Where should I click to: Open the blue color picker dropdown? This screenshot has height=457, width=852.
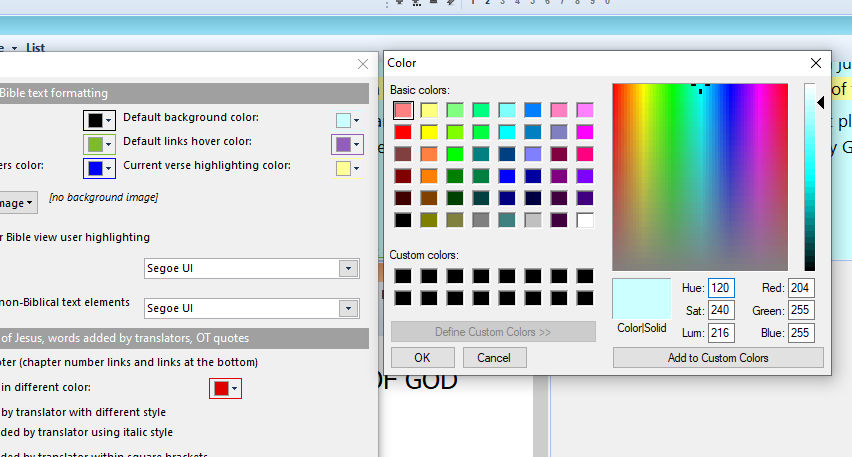click(99, 168)
